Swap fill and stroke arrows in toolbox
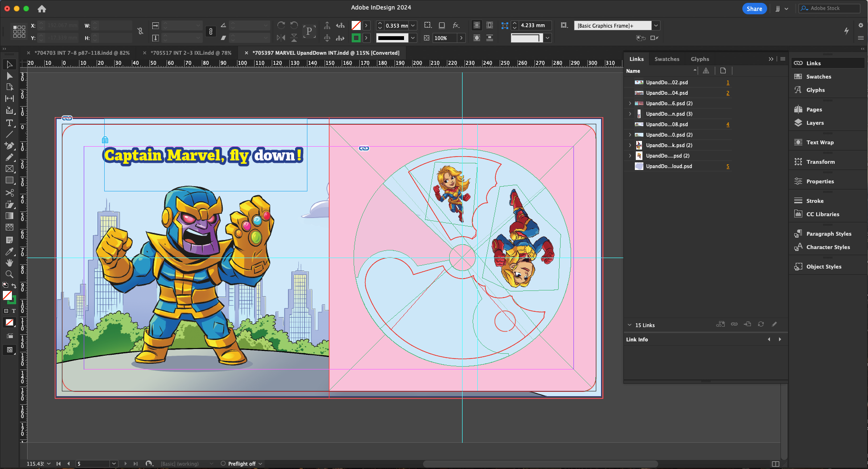Screen dimensions: 868x469 [14, 286]
